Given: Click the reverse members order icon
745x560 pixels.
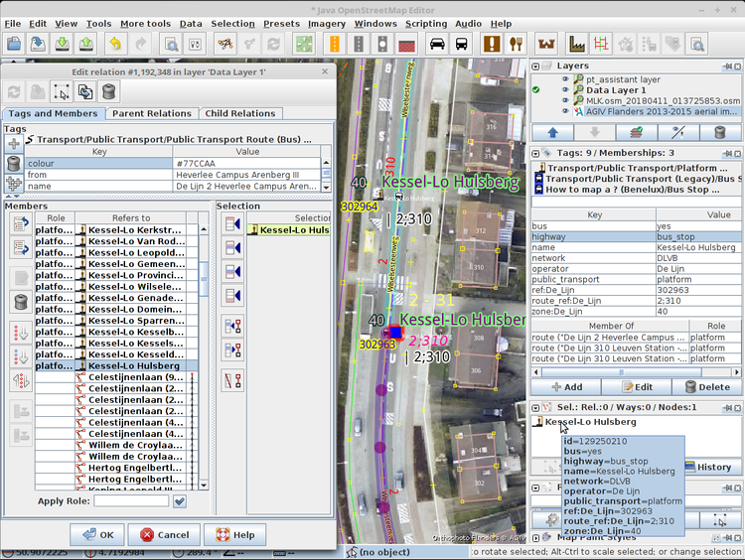Looking at the screenshot, I should 21,380.
